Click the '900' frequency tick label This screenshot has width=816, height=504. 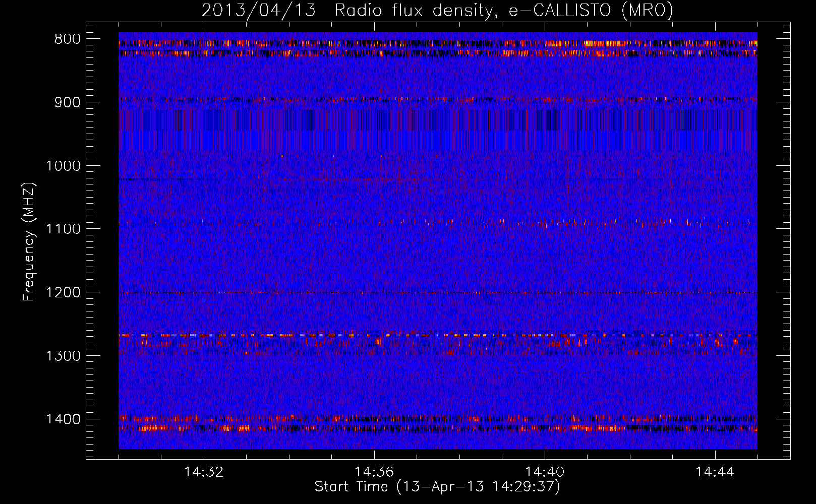coord(66,103)
